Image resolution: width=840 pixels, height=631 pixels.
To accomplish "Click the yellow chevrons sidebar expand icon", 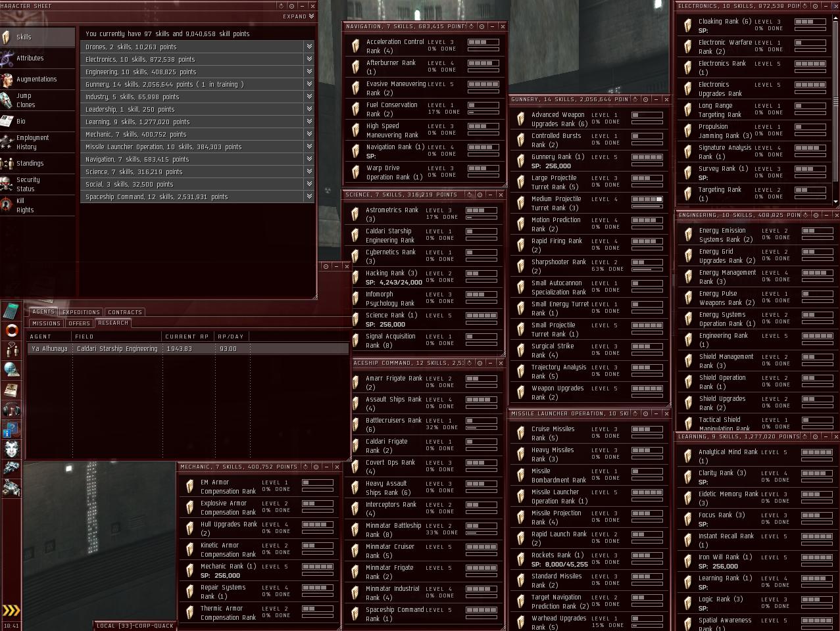I will point(11,611).
